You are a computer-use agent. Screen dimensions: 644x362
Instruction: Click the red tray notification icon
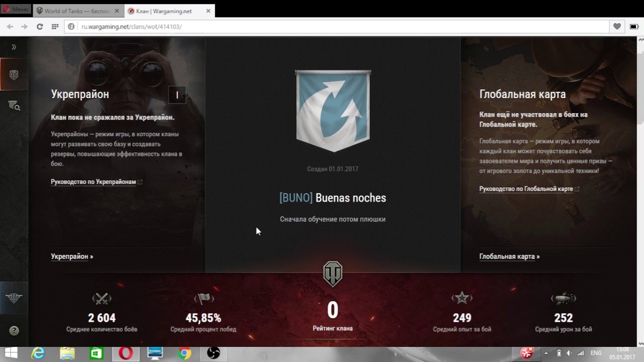[527, 353]
